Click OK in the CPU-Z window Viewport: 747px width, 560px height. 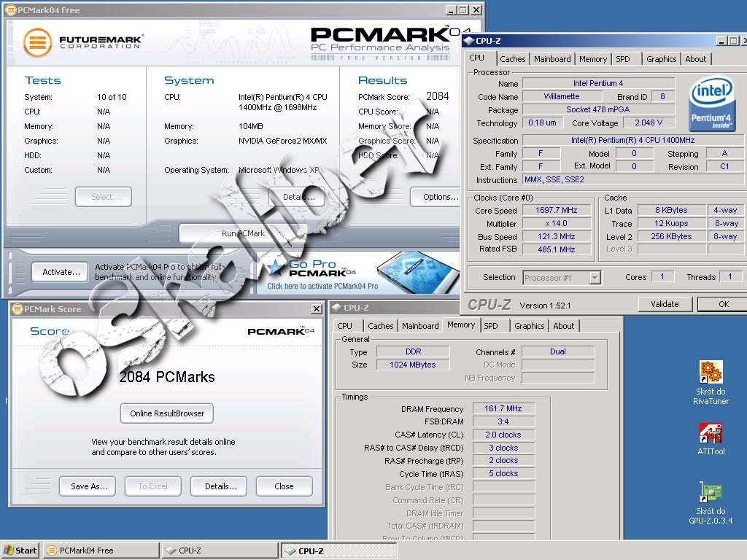[x=723, y=304]
